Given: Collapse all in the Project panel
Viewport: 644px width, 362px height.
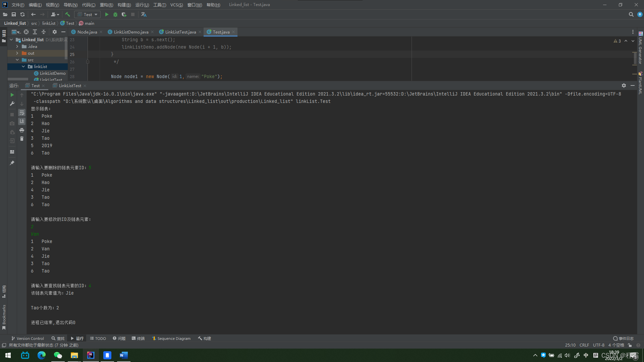Looking at the screenshot, I should click(44, 32).
